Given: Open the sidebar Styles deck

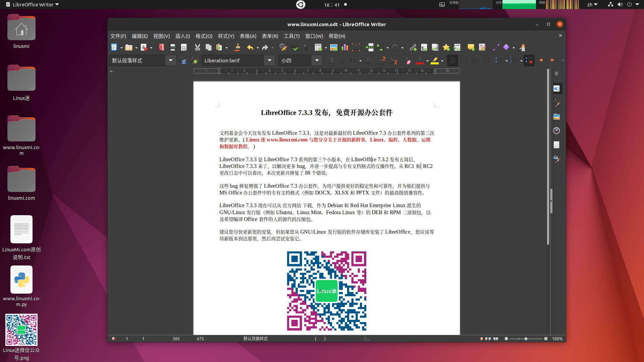Looking at the screenshot, I should point(557,103).
